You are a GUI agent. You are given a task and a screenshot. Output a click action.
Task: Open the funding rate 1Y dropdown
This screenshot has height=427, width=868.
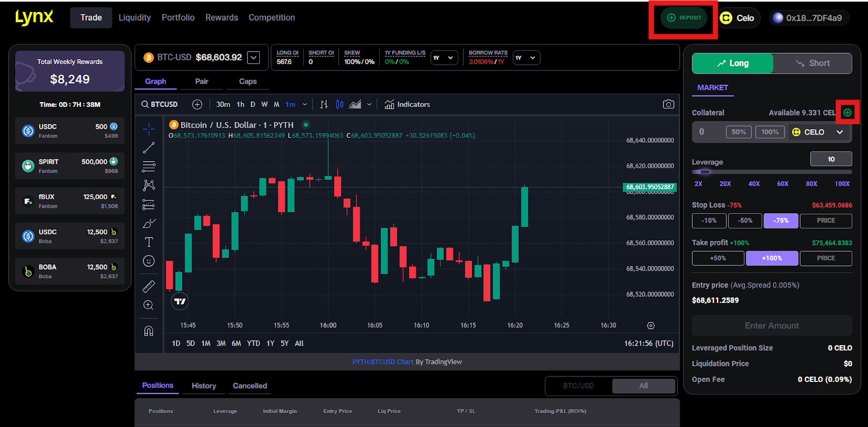click(x=444, y=58)
